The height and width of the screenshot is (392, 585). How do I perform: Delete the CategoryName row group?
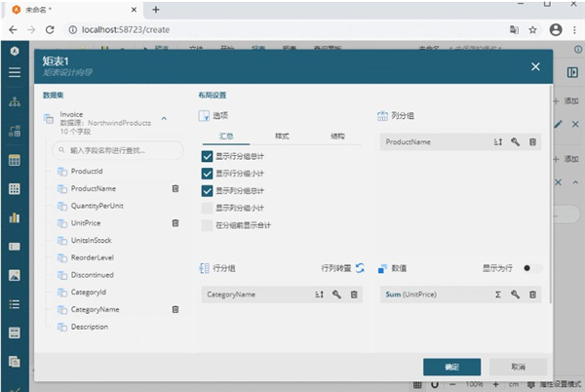click(x=354, y=294)
